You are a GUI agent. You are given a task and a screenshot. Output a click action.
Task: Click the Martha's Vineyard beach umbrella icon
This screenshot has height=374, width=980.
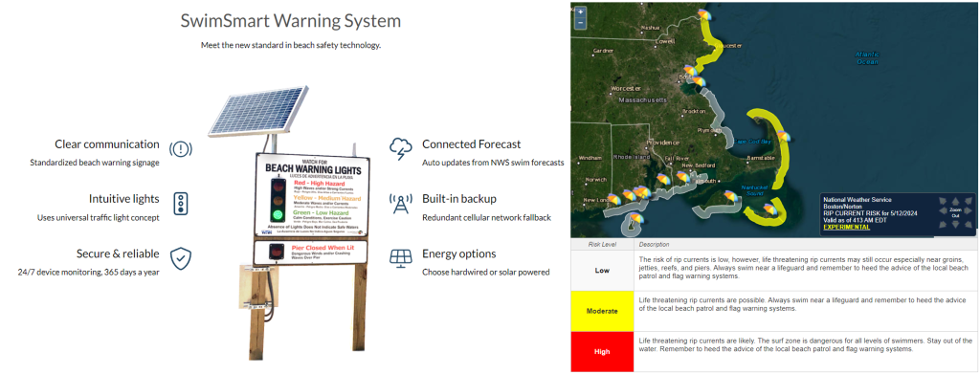click(x=730, y=197)
